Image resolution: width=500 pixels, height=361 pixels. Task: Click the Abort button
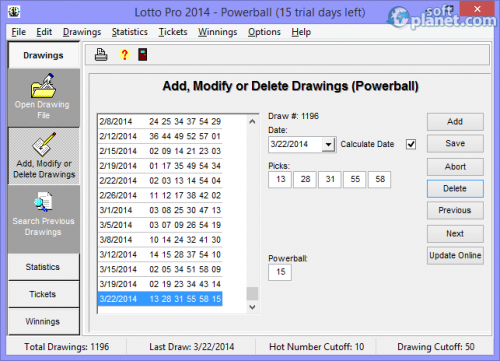point(455,167)
